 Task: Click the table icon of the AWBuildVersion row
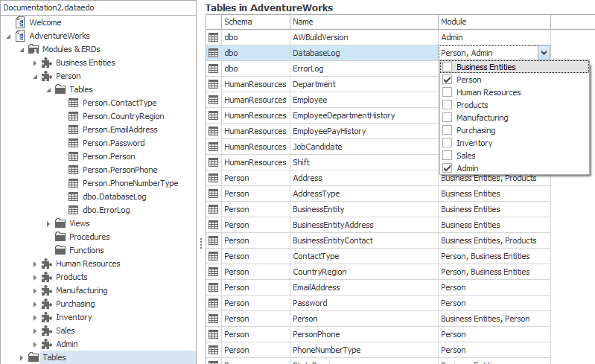pos(213,37)
